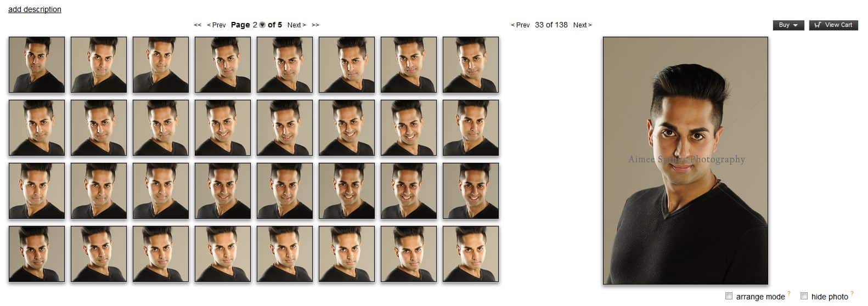
Task: Open arrange mode help question mark
Action: coord(789,294)
